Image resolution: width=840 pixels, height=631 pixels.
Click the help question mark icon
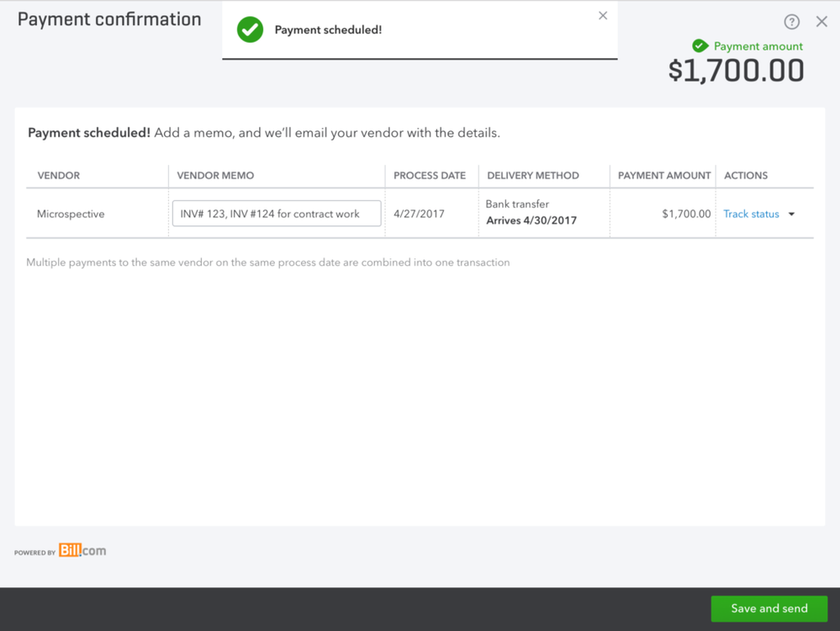(791, 21)
